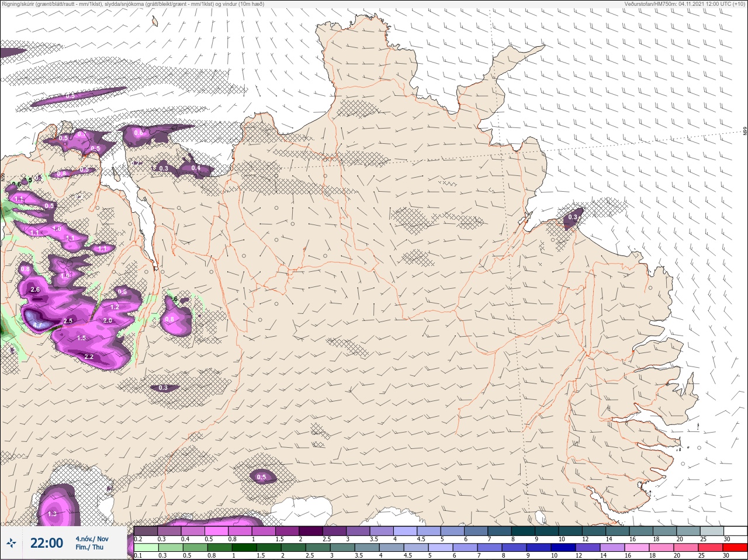Click the 2.6 precipitation value on map
This screenshot has height=560, width=748.
point(34,289)
